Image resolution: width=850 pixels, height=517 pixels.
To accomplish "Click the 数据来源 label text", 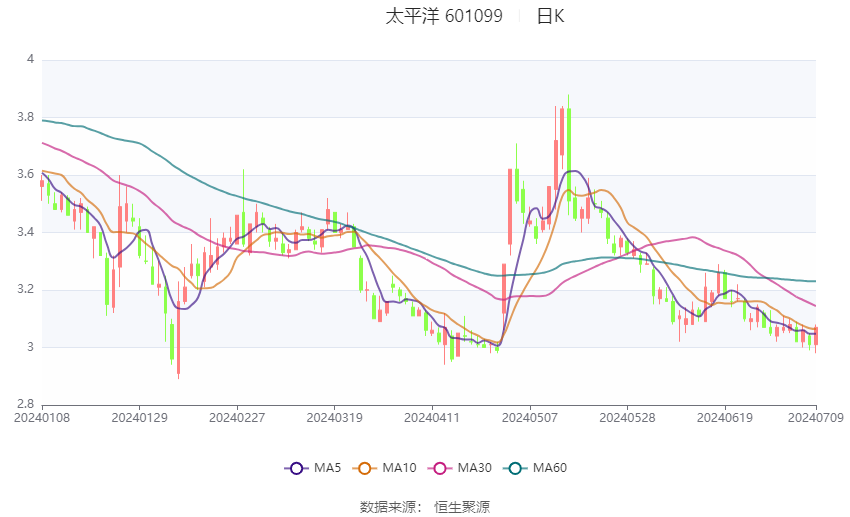I will tap(388, 507).
